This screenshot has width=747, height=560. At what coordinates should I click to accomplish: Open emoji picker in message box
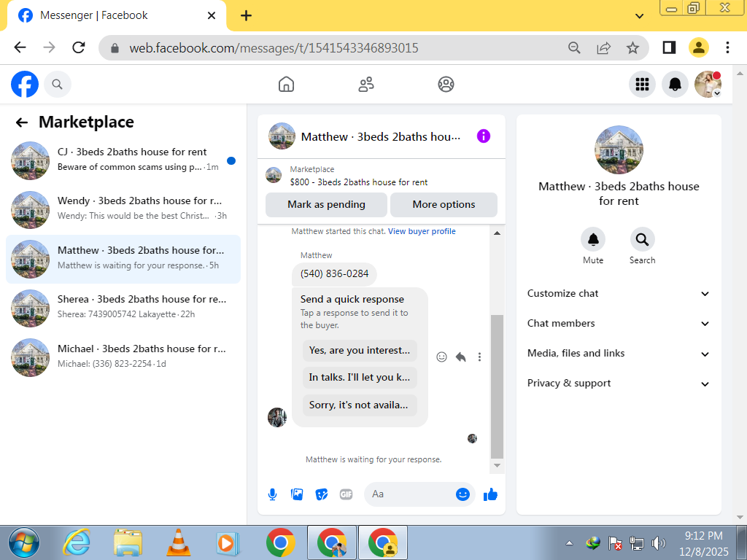click(462, 494)
